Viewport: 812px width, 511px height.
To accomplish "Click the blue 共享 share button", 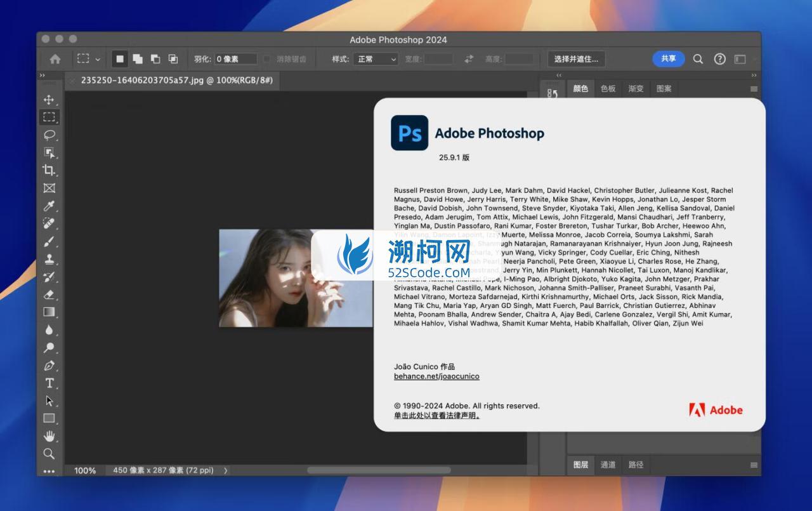I will pyautogui.click(x=669, y=58).
